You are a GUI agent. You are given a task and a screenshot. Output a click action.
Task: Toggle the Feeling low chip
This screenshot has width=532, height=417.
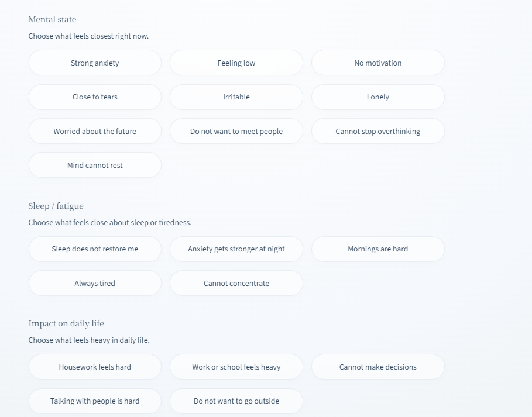(x=236, y=63)
